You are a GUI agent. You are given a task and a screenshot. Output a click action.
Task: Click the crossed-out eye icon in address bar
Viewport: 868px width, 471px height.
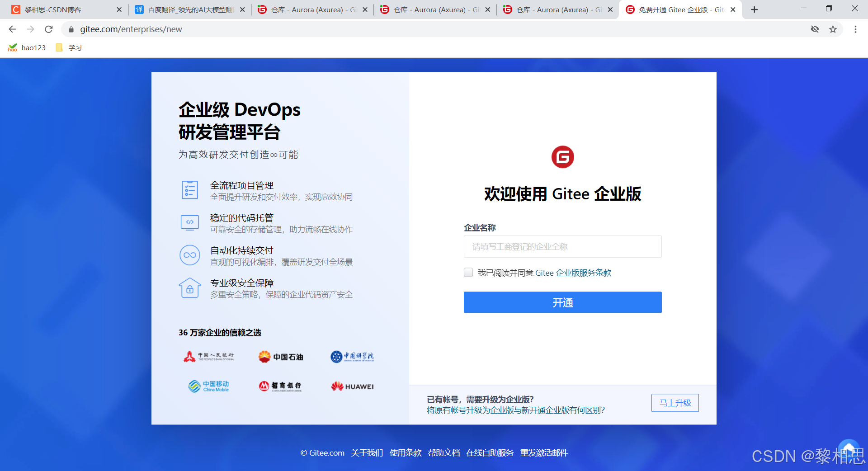pos(815,29)
